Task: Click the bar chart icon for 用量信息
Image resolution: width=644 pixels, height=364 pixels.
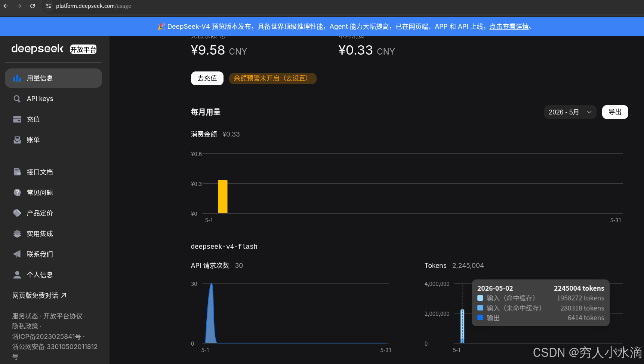Action: click(17, 78)
